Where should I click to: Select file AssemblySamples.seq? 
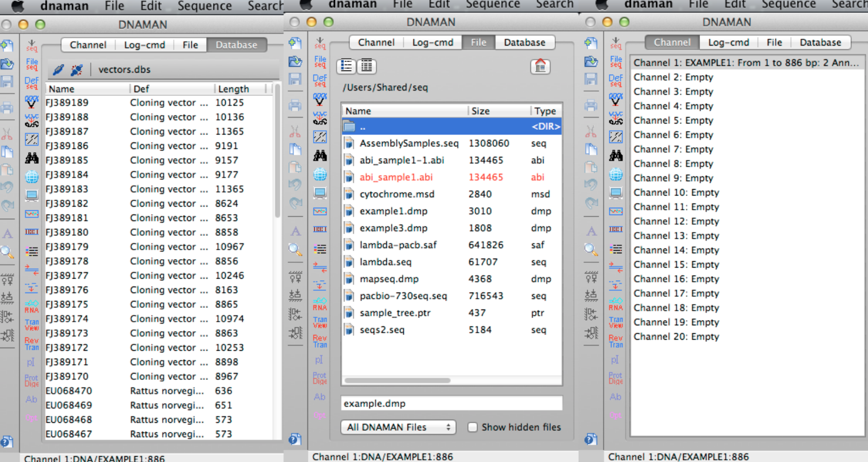[451, 144]
